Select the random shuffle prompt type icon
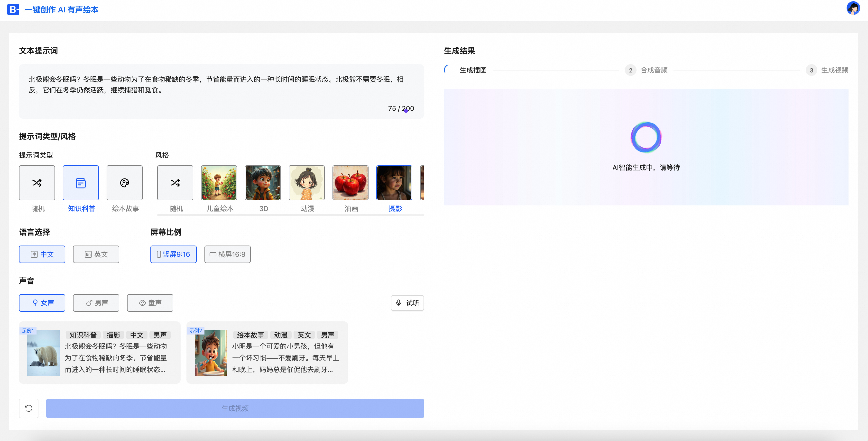 pyautogui.click(x=37, y=183)
